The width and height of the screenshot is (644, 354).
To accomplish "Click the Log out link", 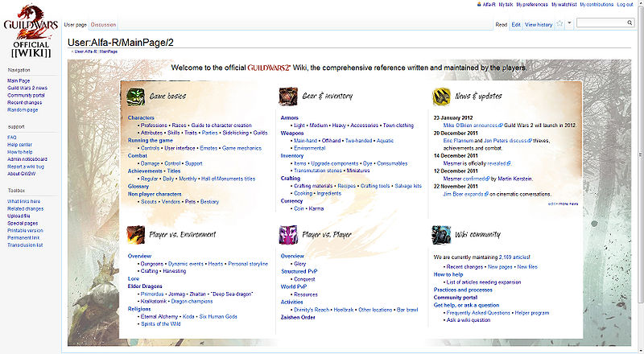I will 625,5.
